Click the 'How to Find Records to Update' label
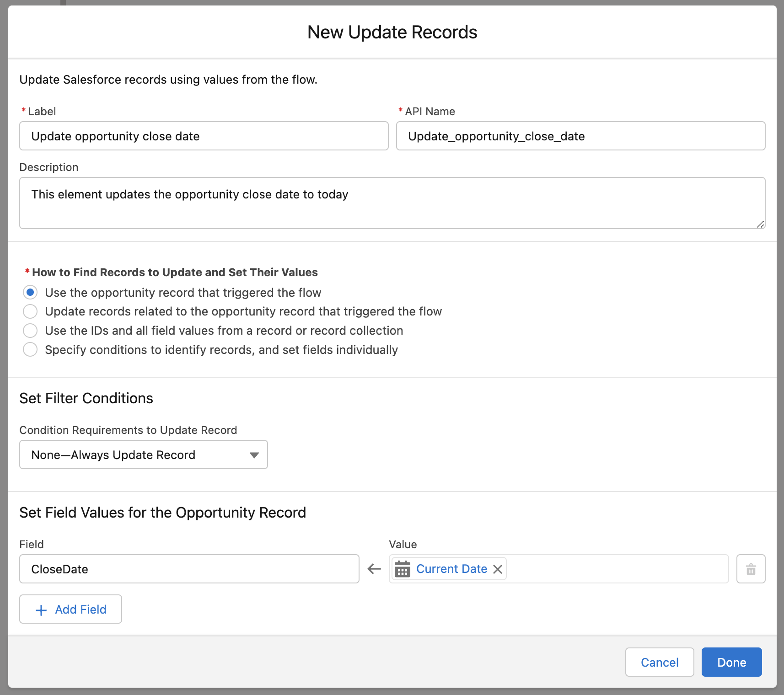This screenshot has height=695, width=784. click(x=175, y=273)
